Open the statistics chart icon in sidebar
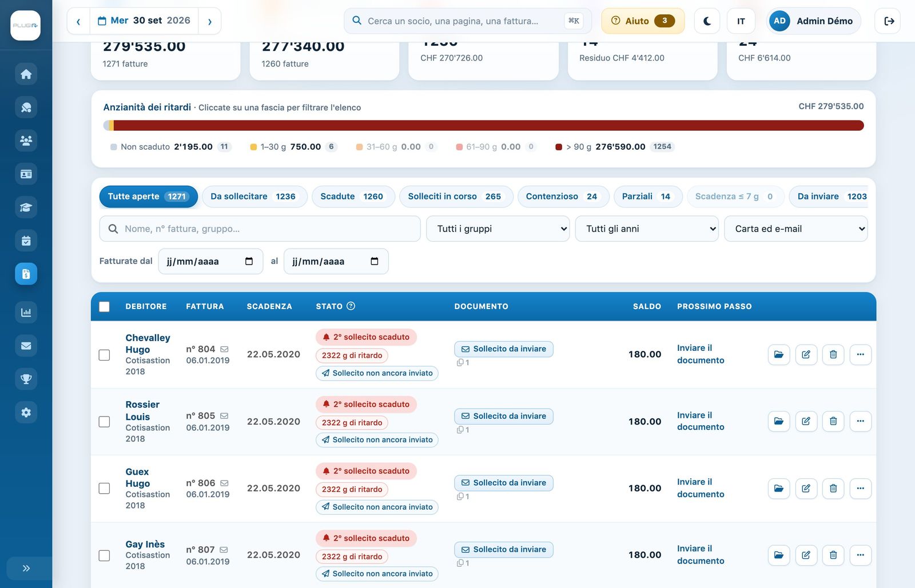This screenshot has height=588, width=915. click(26, 312)
